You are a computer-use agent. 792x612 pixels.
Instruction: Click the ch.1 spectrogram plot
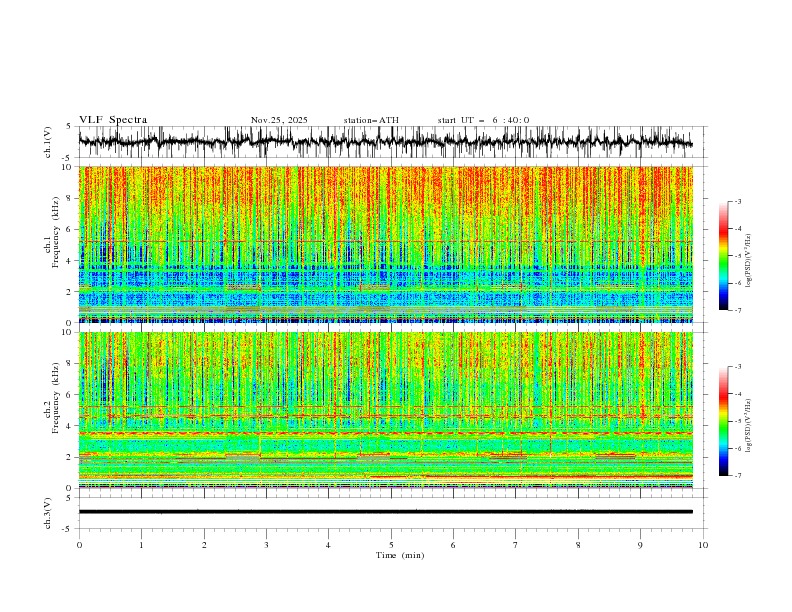[x=386, y=244]
